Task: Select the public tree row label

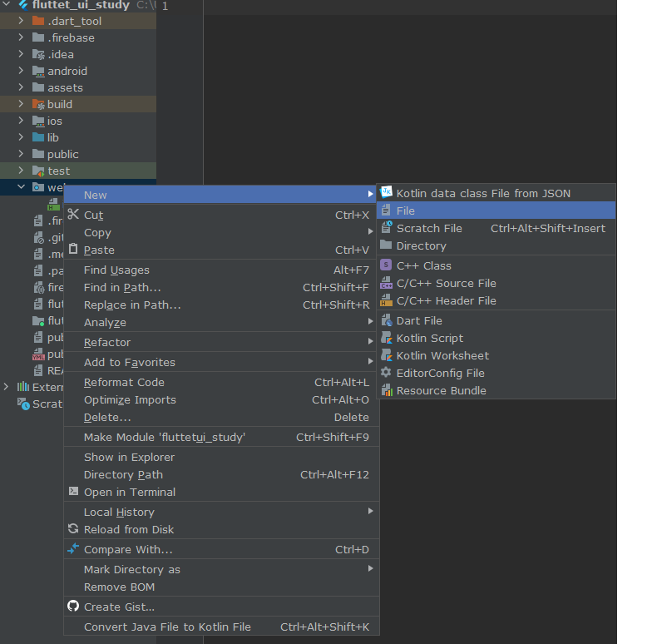Action: [62, 155]
